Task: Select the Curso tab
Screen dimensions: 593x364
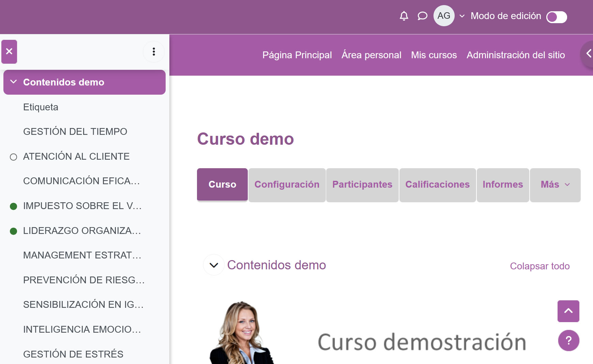Action: click(222, 185)
